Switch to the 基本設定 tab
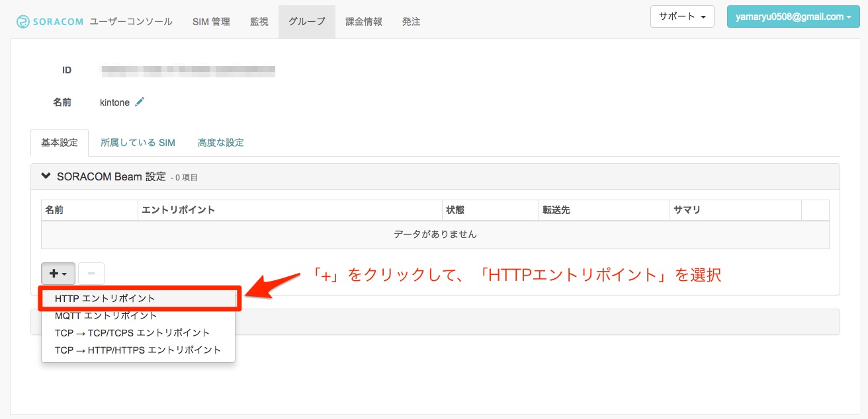The height and width of the screenshot is (419, 868). point(60,143)
